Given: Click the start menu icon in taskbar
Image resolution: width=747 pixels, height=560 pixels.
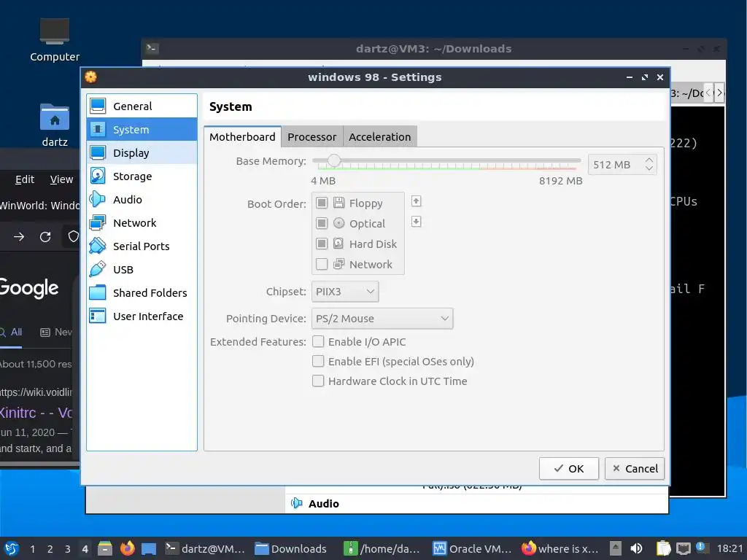Looking at the screenshot, I should pyautogui.click(x=12, y=548).
